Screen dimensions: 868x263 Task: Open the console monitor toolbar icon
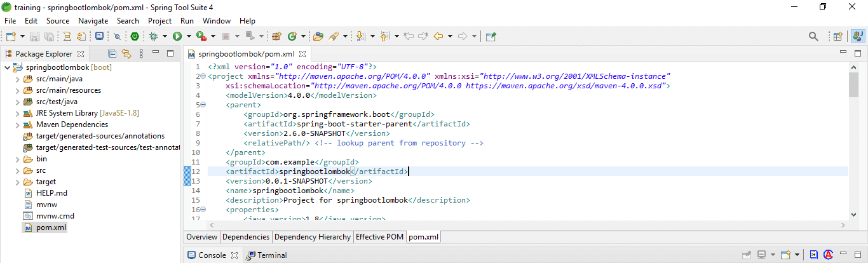100,37
